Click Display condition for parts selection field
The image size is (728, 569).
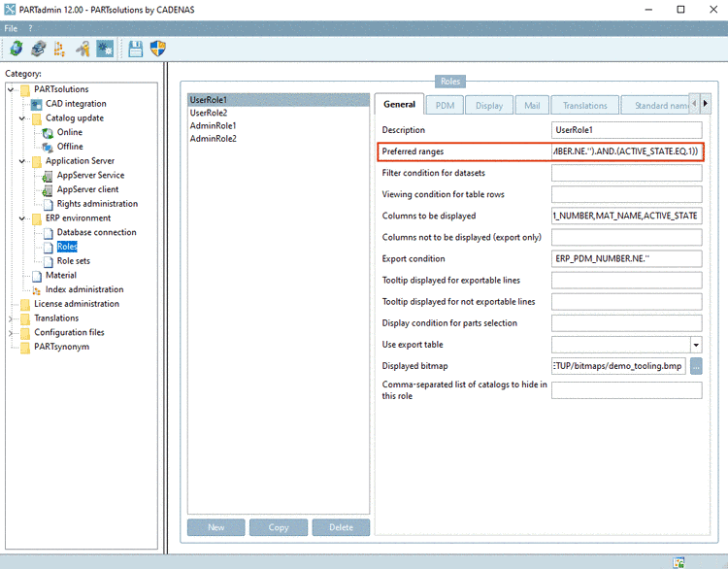click(x=627, y=323)
